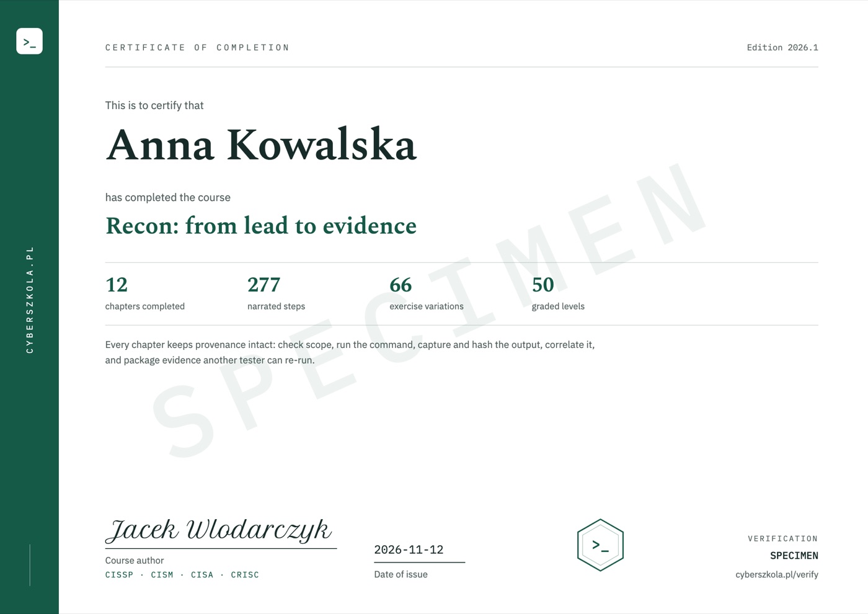Click the 277 statistic value

[x=264, y=285]
